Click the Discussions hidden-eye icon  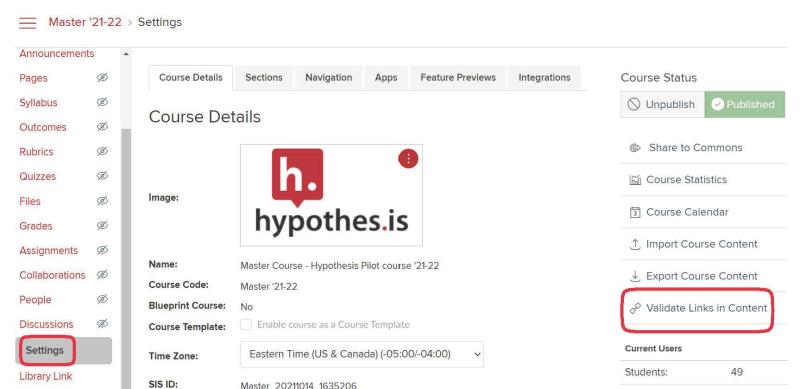point(103,324)
